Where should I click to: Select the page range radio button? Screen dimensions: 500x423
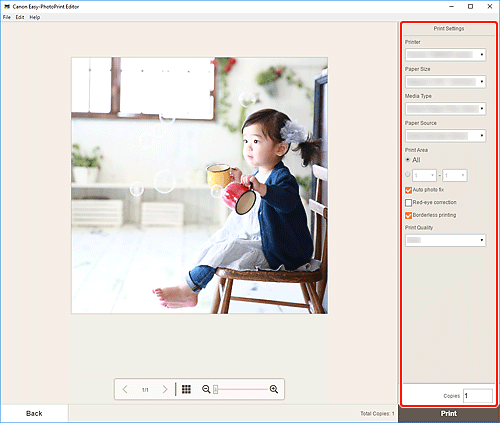407,174
